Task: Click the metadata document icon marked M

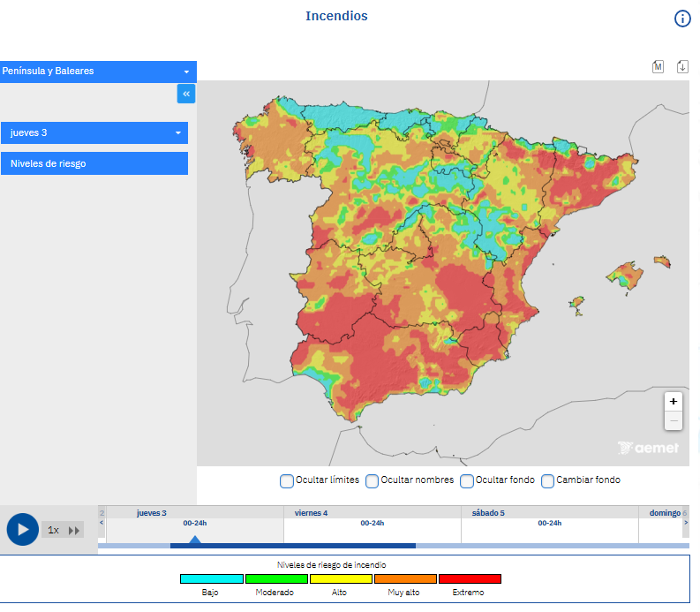Action: point(658,67)
